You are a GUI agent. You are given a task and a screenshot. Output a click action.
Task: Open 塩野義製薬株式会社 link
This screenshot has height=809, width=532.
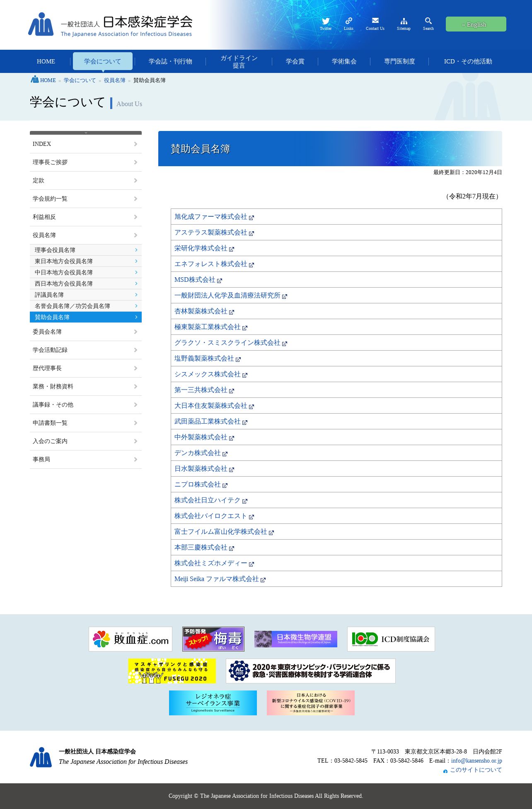click(204, 358)
